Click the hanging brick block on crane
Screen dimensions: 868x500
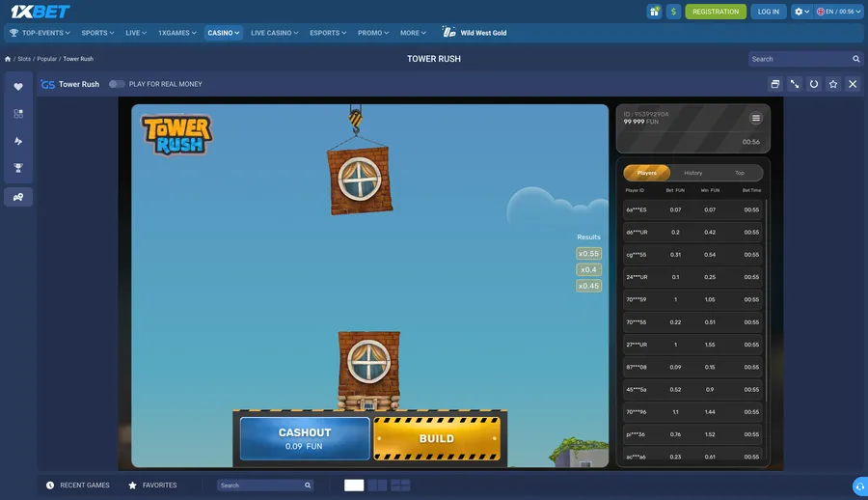pos(360,181)
